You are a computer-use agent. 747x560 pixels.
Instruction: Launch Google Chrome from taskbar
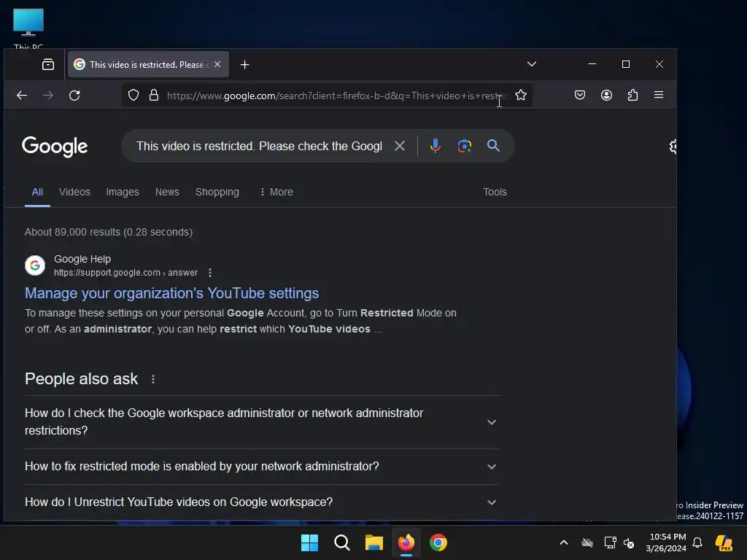point(438,542)
